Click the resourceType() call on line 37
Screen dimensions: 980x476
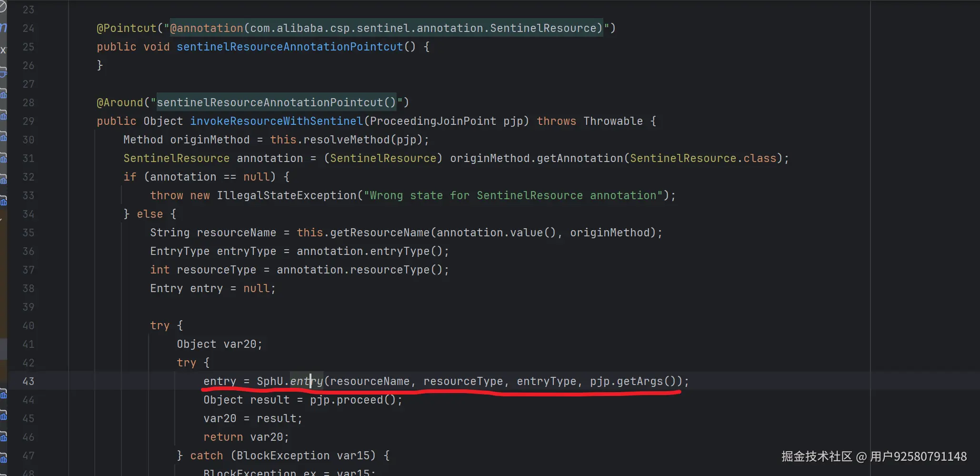[397, 270]
